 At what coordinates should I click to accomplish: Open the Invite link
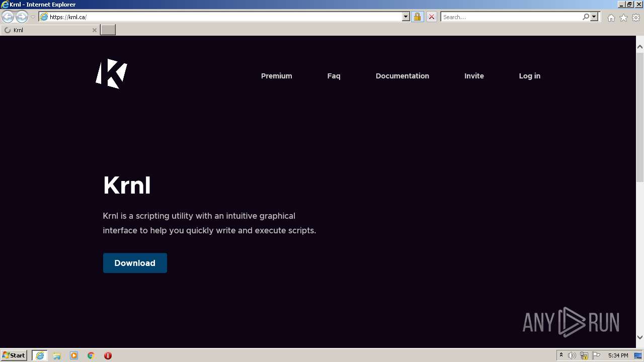tap(474, 76)
